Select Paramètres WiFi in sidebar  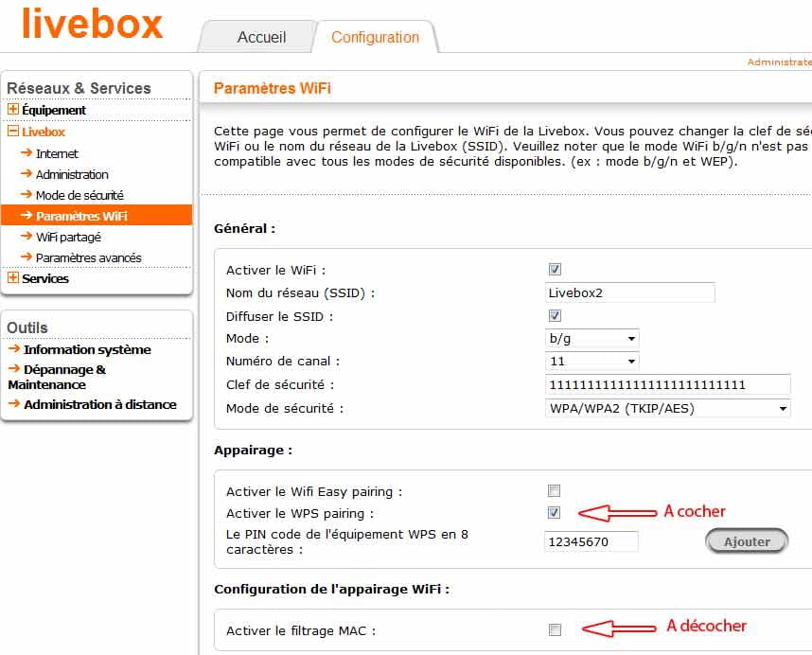click(x=97, y=216)
